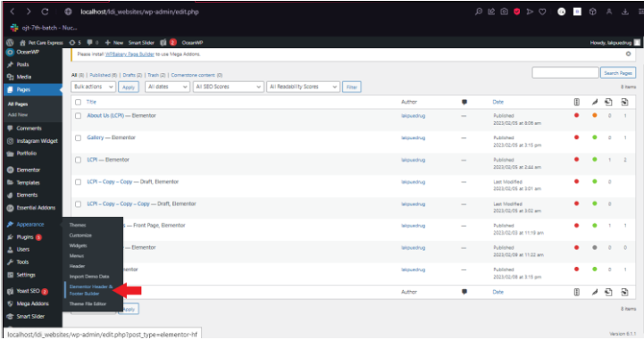Open the New dropdown in admin bar
Image resolution: width=644 pixels, height=340 pixels.
coord(114,42)
